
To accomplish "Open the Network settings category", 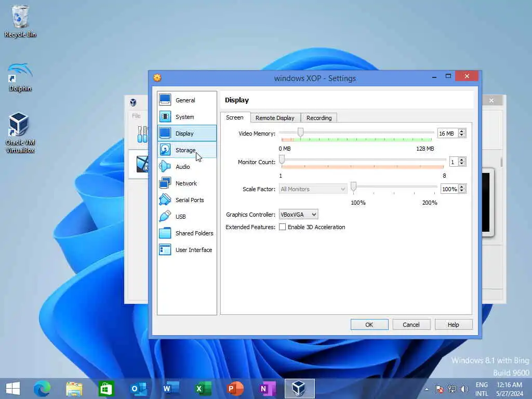I will coord(187,183).
